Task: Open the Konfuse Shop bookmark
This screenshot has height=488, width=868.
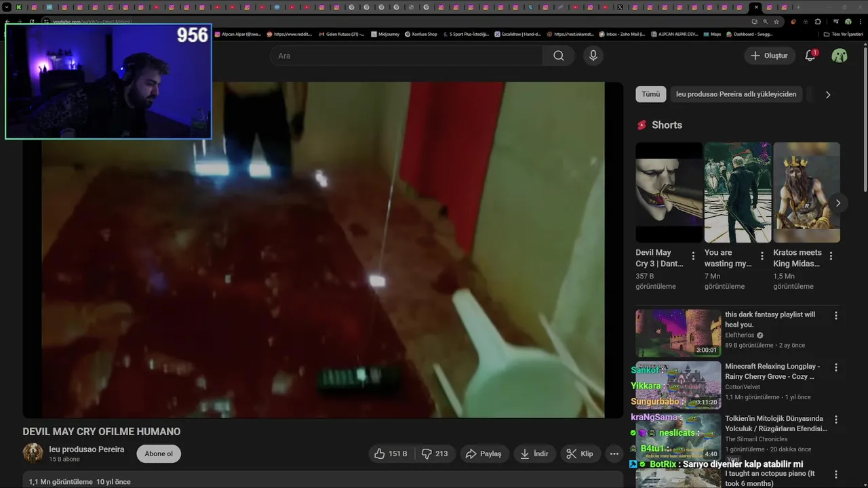Action: pos(421,34)
